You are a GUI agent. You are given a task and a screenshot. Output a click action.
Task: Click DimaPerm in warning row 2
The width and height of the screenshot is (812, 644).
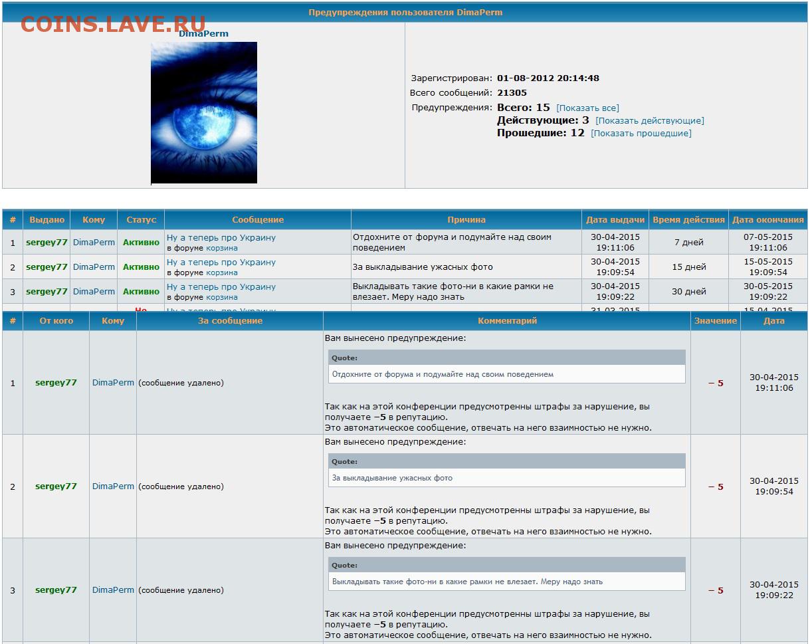point(94,267)
